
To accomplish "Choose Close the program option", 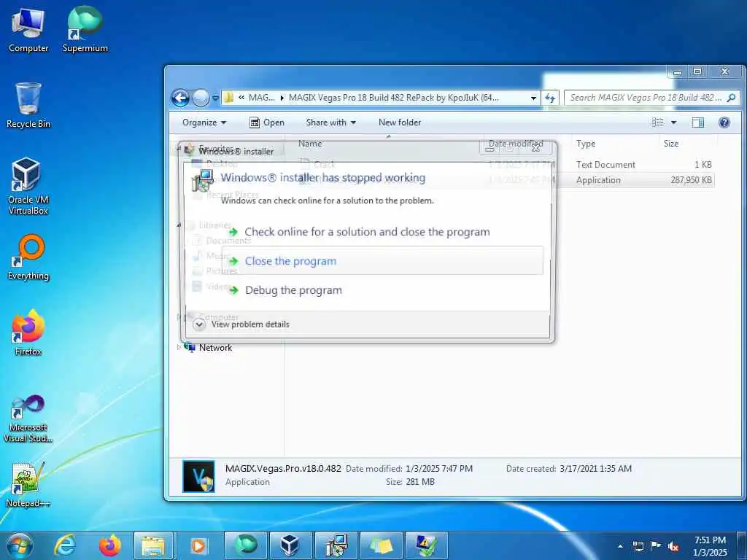I will point(384,260).
